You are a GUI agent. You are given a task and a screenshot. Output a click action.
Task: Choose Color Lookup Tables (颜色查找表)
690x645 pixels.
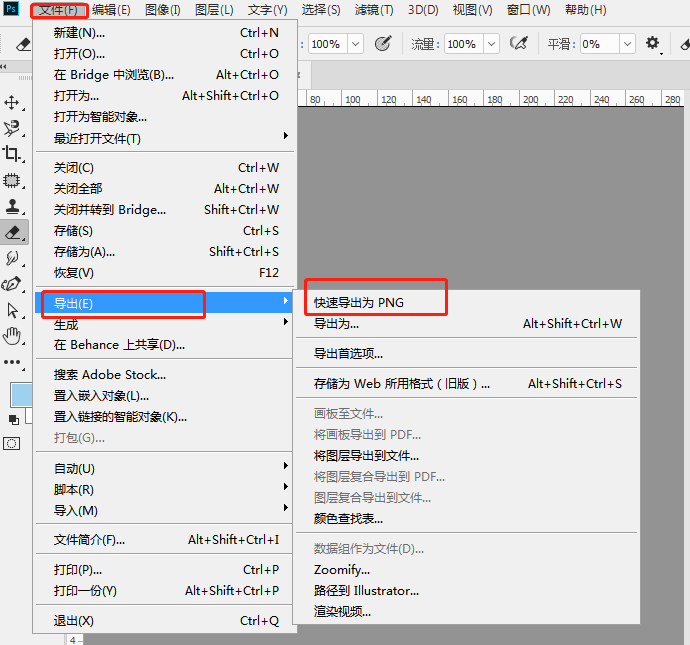click(x=467, y=519)
